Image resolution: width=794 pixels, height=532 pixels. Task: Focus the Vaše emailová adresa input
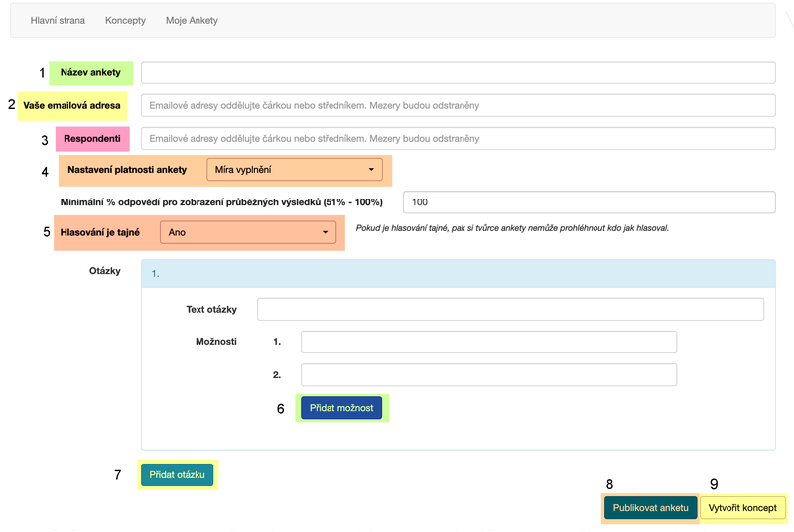(458, 105)
